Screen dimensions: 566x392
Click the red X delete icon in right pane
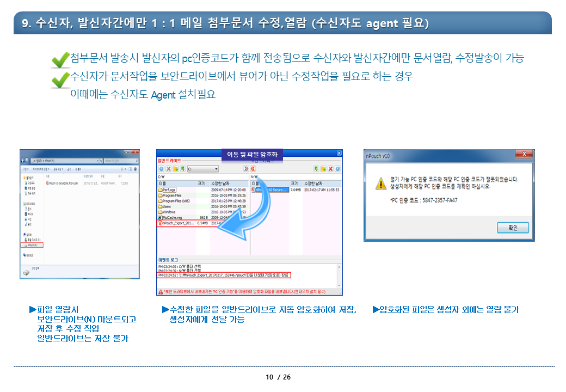(x=330, y=169)
